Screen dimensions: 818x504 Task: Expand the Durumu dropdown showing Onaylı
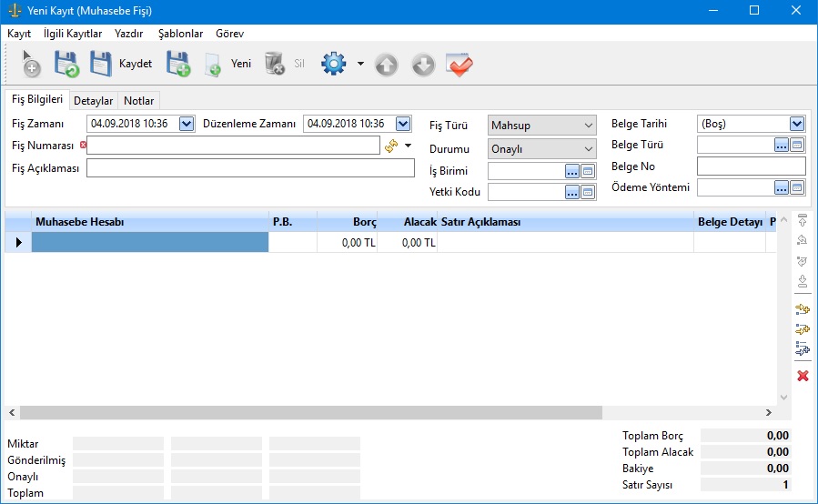[x=587, y=148]
